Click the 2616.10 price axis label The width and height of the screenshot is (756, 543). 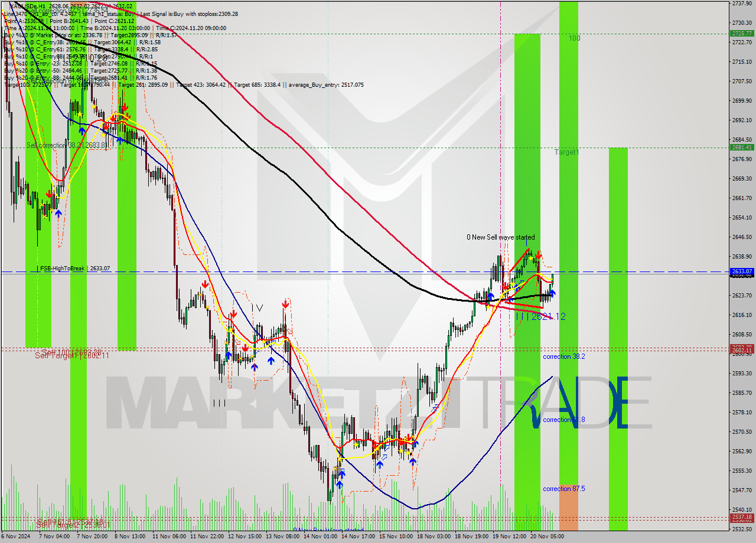[742, 315]
